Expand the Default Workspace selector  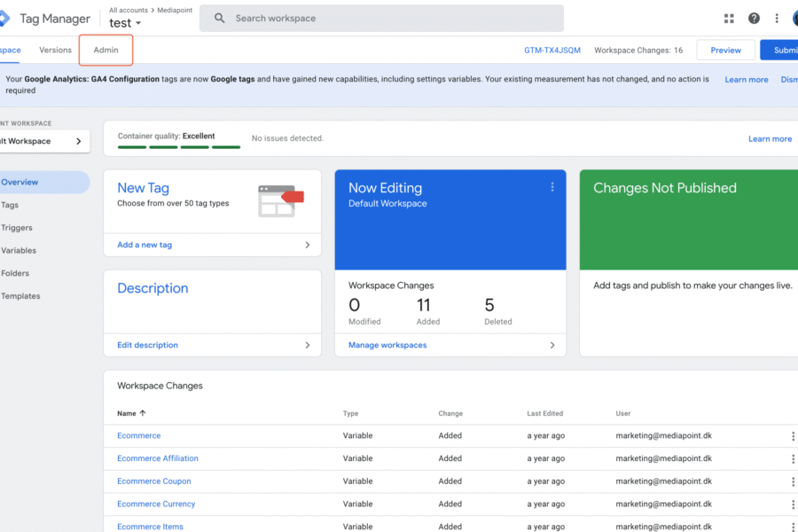click(x=45, y=141)
